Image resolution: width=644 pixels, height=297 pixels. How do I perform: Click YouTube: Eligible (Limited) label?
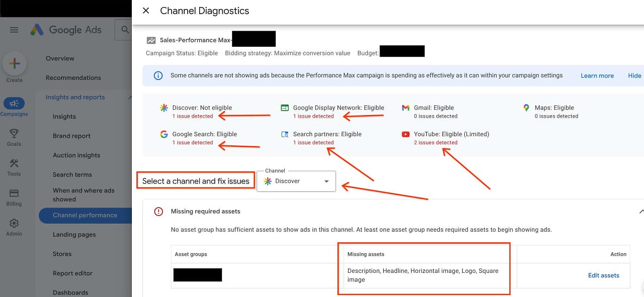pyautogui.click(x=451, y=134)
